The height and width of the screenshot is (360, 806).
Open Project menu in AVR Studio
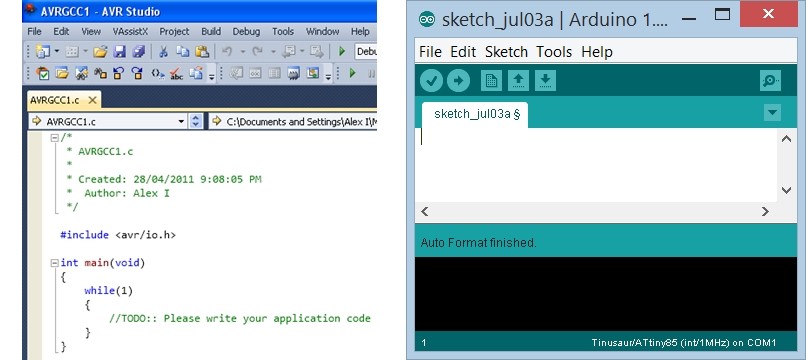point(174,31)
